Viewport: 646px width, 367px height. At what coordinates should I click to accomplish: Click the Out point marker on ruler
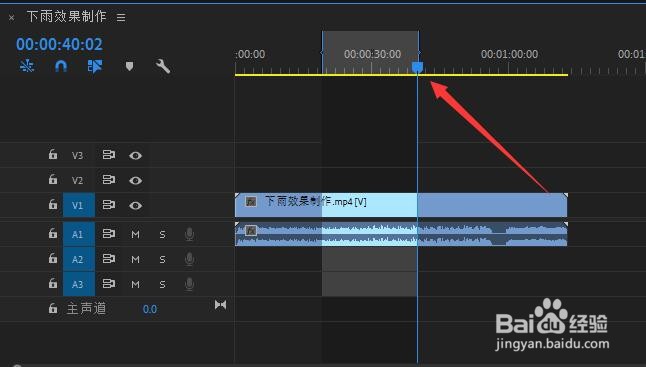point(419,53)
